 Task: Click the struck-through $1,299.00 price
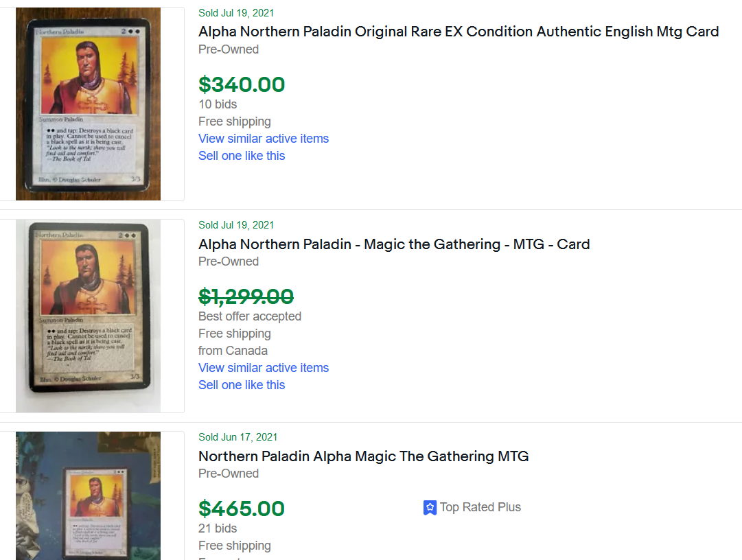246,296
